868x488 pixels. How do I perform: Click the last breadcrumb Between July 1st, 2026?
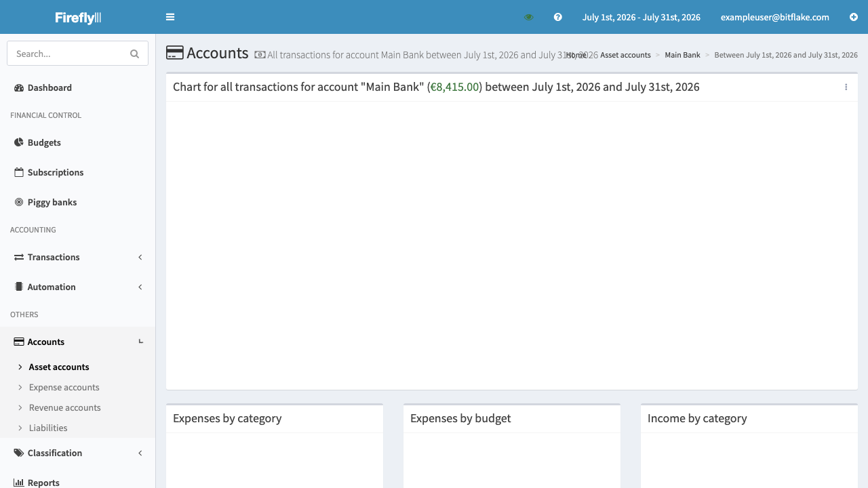click(786, 55)
